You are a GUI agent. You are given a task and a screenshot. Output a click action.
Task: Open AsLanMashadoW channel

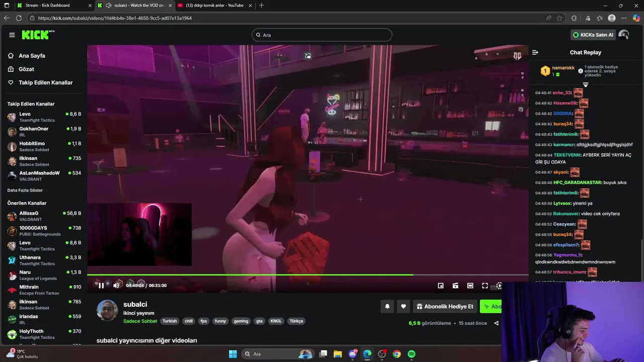pos(44,175)
